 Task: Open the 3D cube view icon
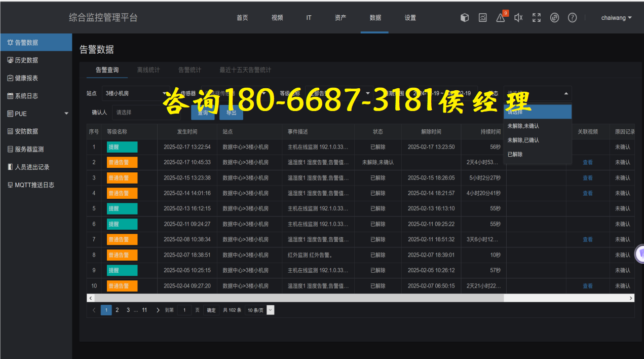(465, 18)
